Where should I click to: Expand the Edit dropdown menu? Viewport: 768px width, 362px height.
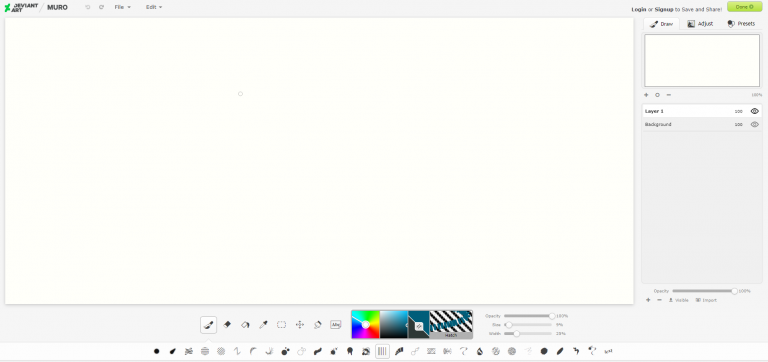pos(154,7)
